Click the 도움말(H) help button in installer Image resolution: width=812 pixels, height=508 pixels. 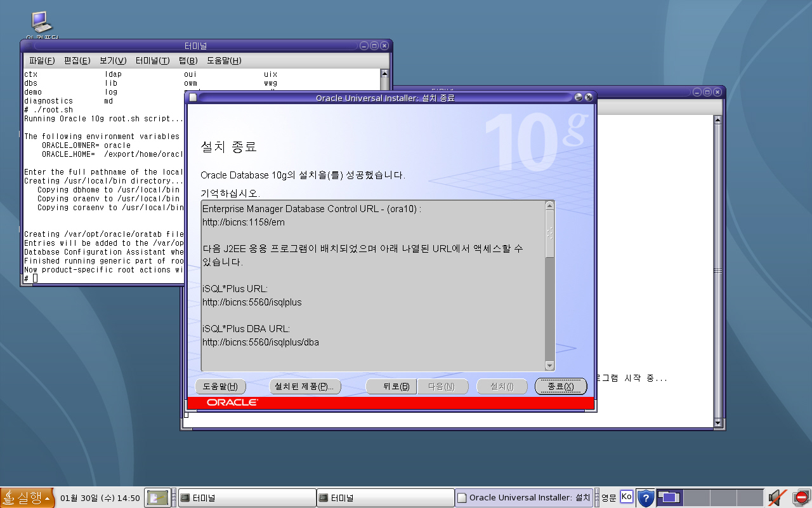tap(220, 386)
